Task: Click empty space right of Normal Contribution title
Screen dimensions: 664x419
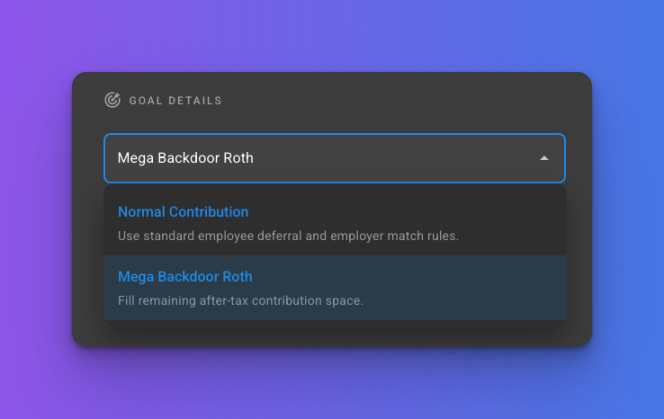Action: click(420, 212)
